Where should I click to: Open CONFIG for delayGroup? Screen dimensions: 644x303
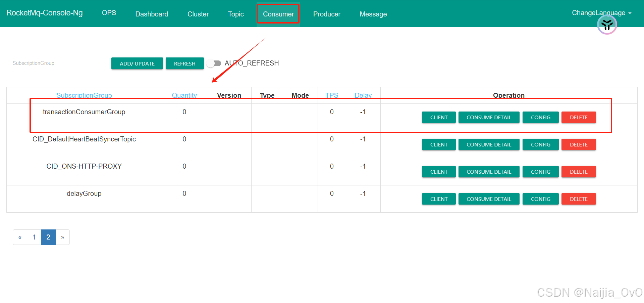(540, 199)
